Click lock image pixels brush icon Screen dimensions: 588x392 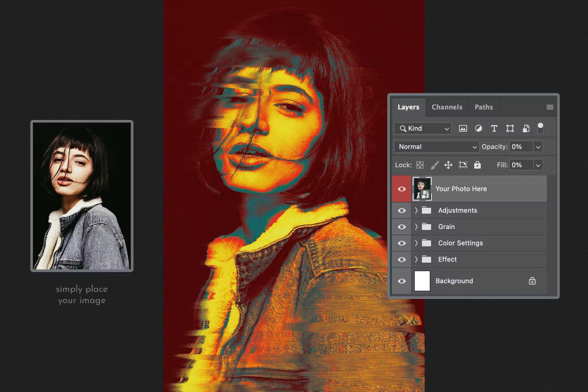click(434, 165)
